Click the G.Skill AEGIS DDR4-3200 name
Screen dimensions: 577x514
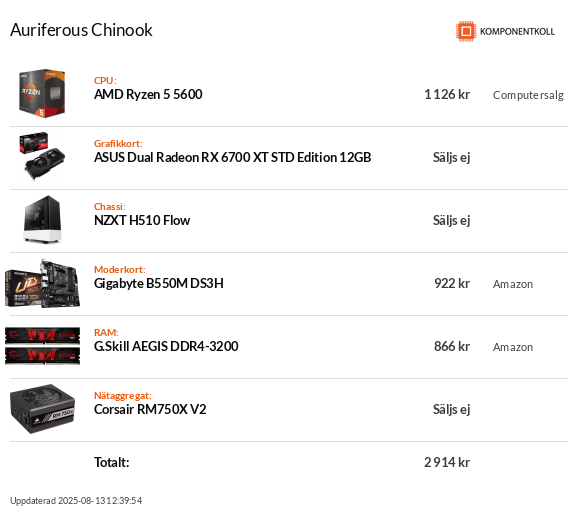(x=166, y=346)
